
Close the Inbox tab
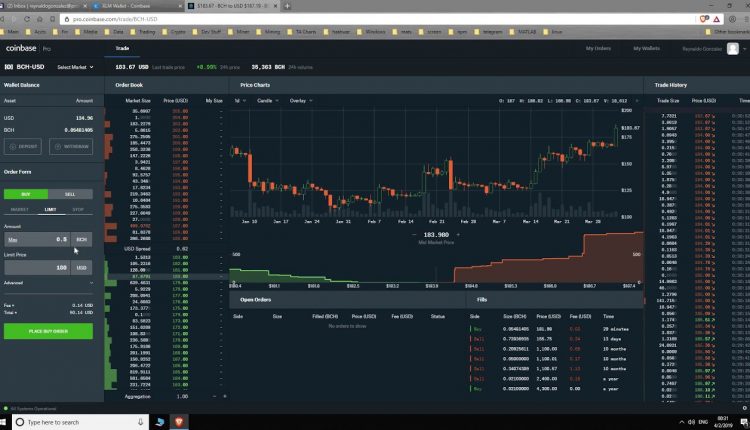click(x=85, y=6)
